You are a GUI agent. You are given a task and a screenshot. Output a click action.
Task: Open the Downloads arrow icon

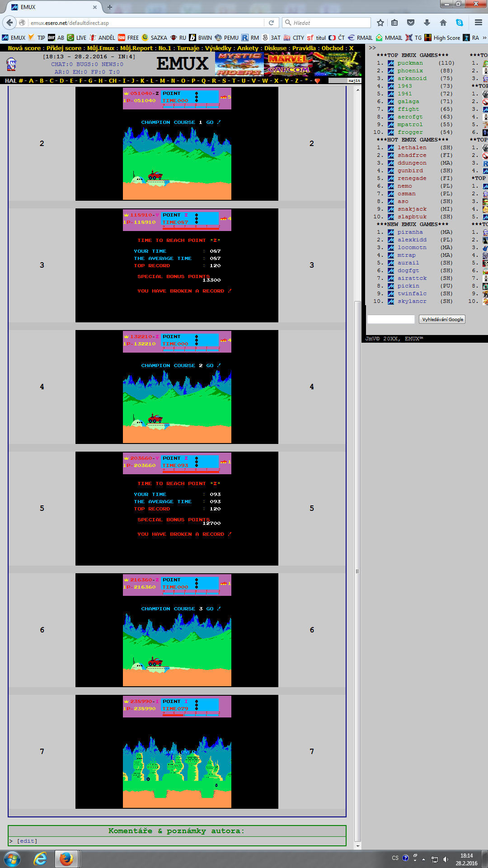point(427,23)
